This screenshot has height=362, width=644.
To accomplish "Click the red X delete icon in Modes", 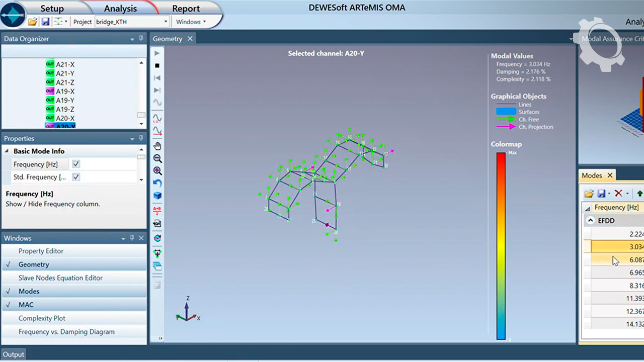I will point(618,194).
